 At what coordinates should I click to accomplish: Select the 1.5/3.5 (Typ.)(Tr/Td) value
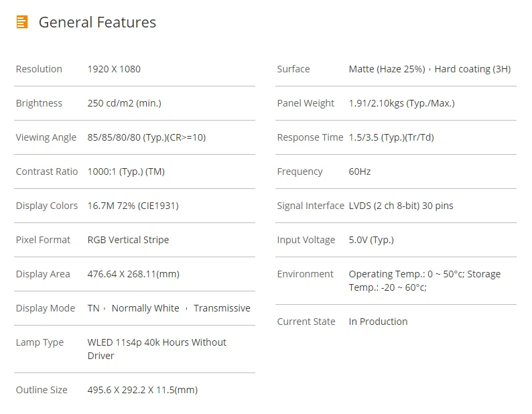(391, 137)
